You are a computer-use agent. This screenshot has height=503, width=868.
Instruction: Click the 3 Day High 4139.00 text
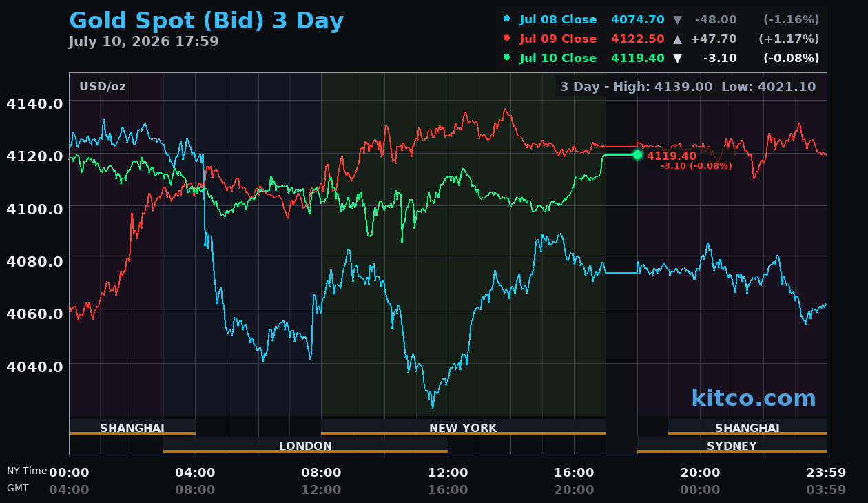(x=637, y=87)
